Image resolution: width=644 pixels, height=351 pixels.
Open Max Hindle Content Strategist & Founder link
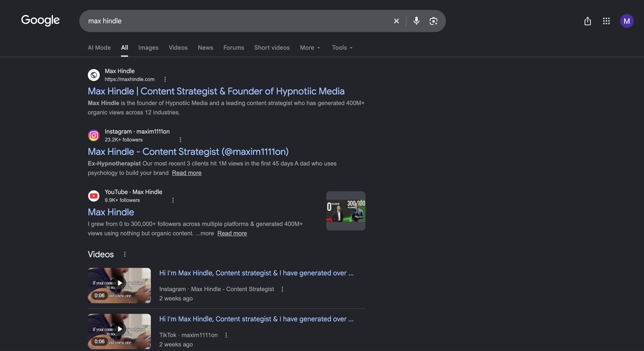[x=216, y=91]
